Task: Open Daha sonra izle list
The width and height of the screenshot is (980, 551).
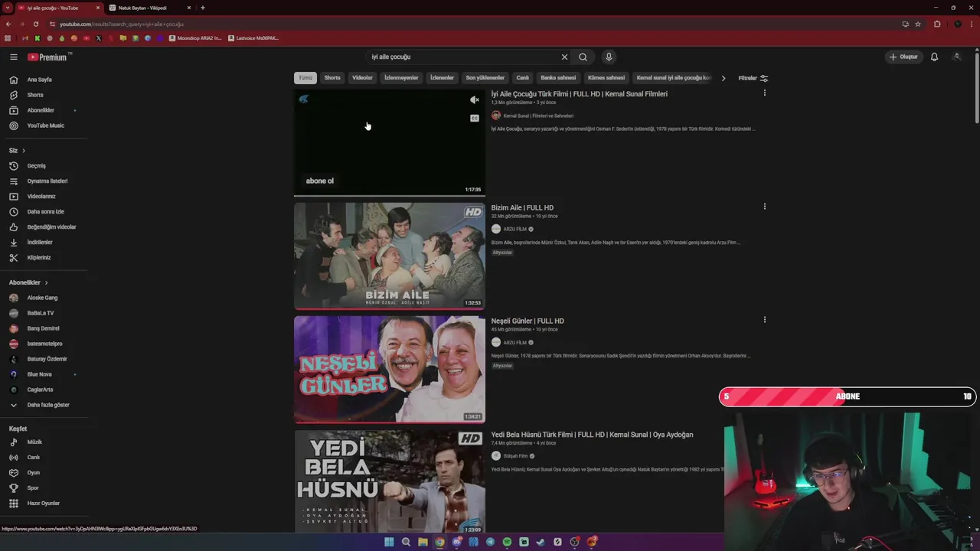Action: tap(45, 211)
